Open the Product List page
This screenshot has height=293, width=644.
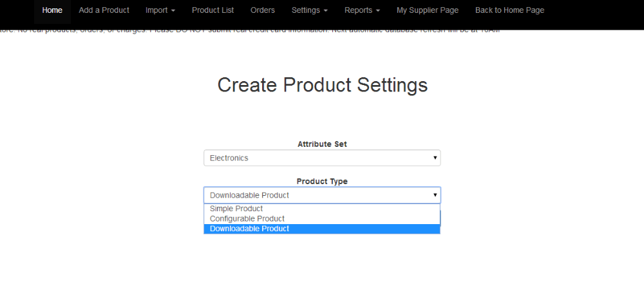[213, 10]
